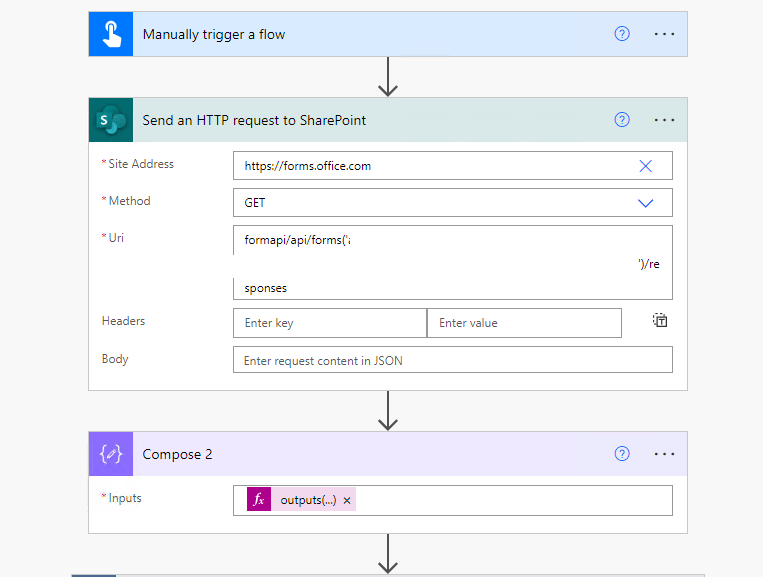763x577 pixels.
Task: Switch Headers to text mode
Action: pos(660,322)
